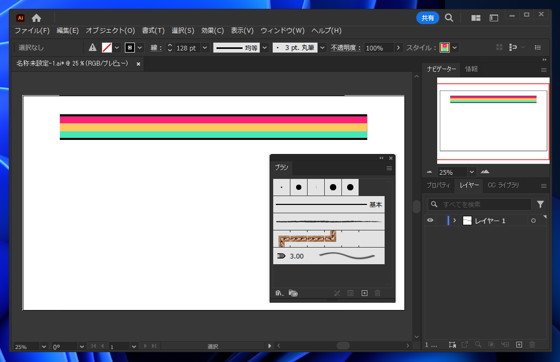This screenshot has width=560, height=362.
Task: Click target circle of レイヤー 1
Action: click(533, 221)
